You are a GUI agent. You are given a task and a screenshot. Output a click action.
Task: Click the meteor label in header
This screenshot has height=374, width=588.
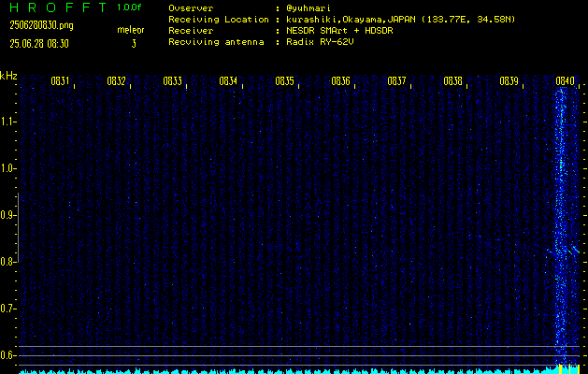[131, 30]
